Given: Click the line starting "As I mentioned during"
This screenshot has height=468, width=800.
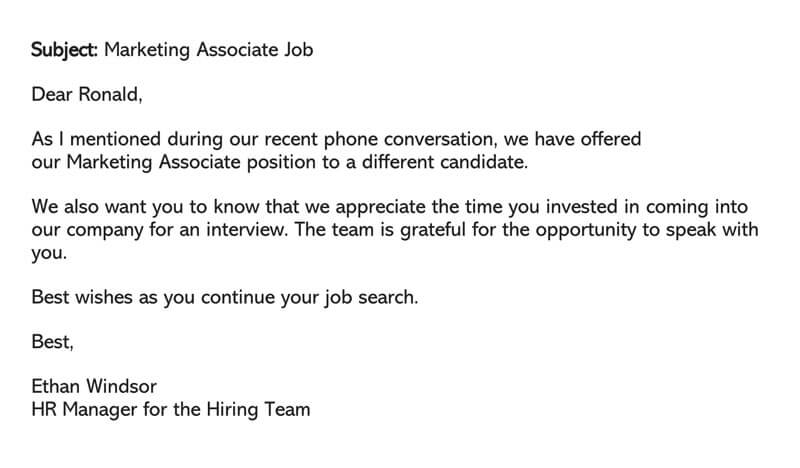Looking at the screenshot, I should click(336, 139).
